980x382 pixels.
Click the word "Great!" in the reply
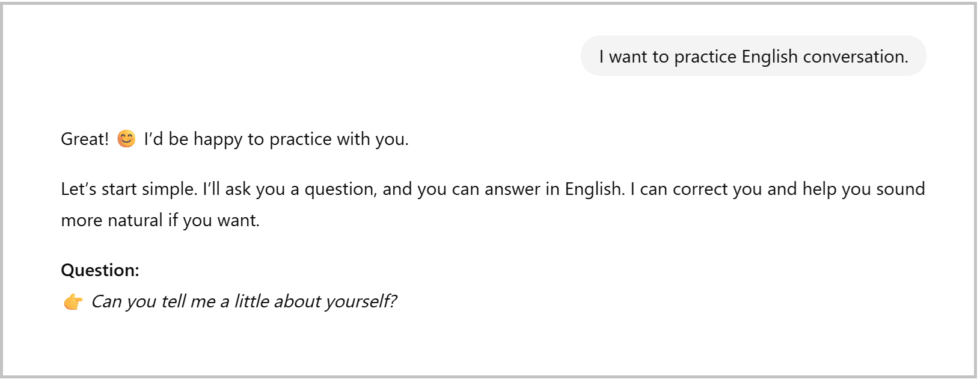tap(85, 139)
